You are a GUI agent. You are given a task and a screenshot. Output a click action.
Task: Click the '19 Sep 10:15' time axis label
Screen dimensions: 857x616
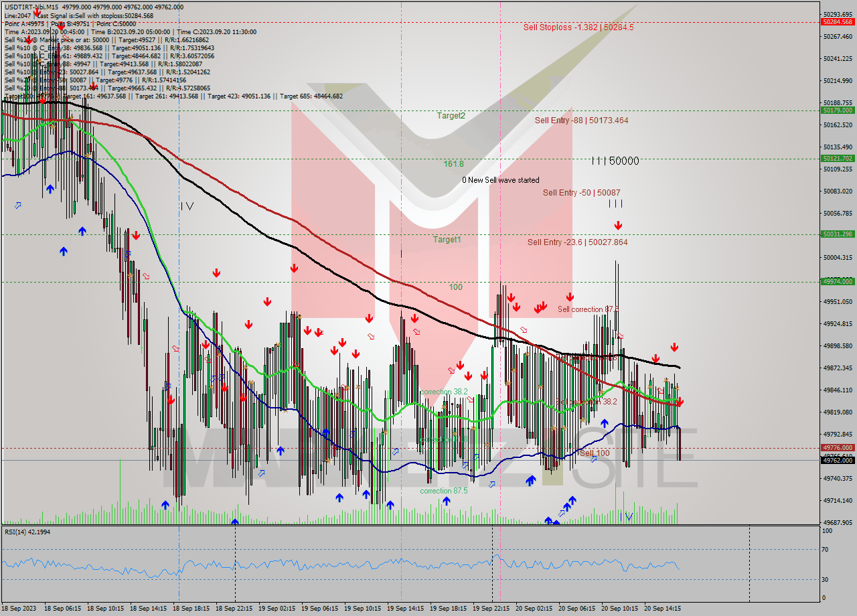362,609
